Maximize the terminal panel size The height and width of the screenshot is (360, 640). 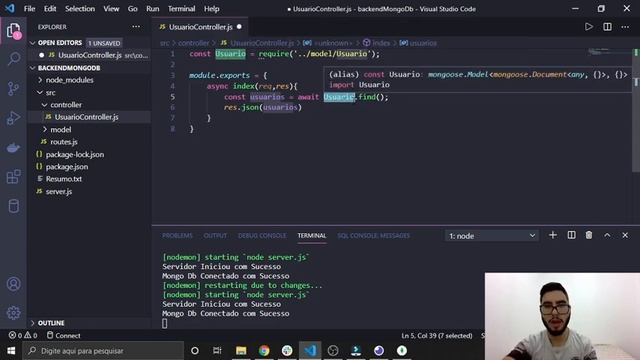[607, 235]
